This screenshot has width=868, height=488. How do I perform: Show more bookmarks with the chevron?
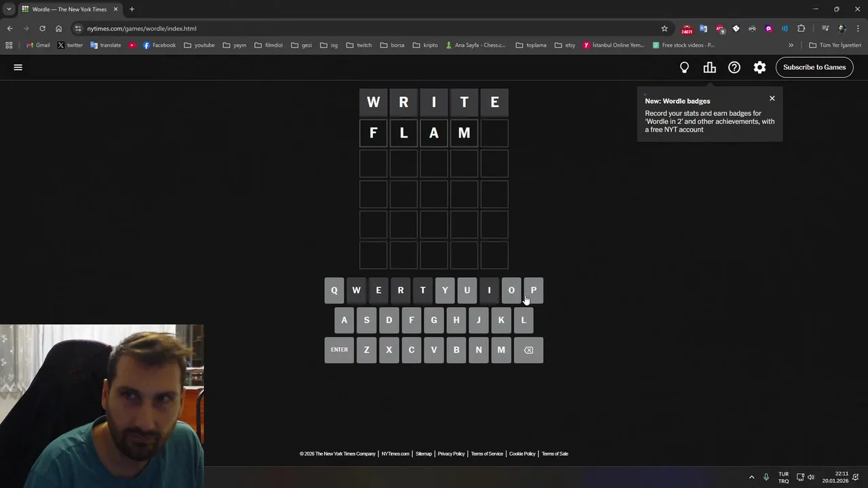click(791, 45)
